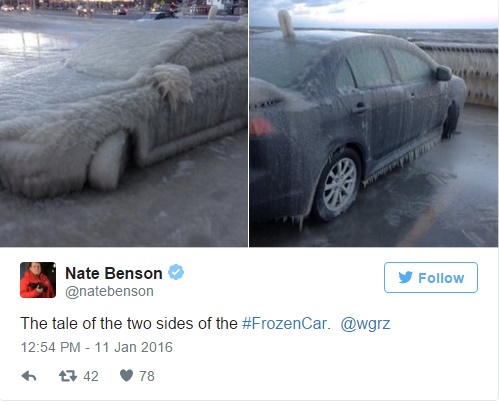This screenshot has height=405, width=499.
Task: Open the right rear-view car photo
Action: 374,123
